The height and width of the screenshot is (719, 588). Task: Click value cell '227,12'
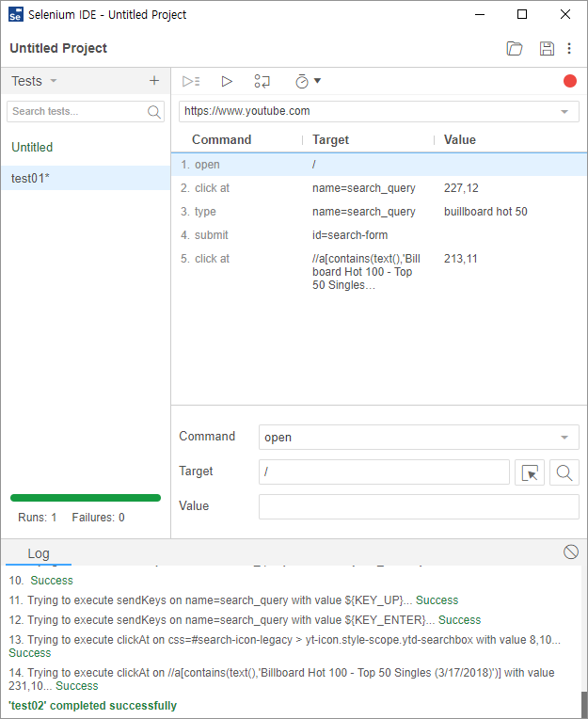[x=461, y=188]
